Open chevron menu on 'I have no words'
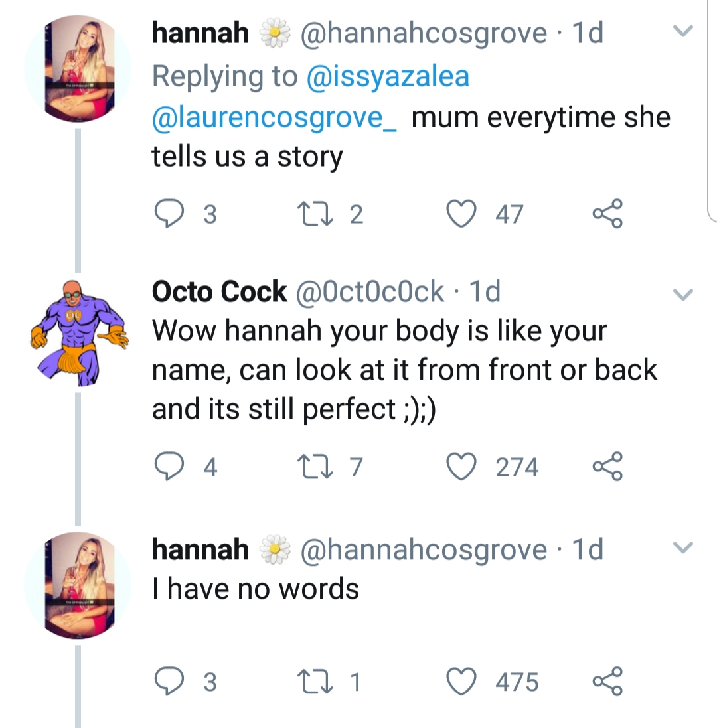717x728 pixels. pos(682,548)
